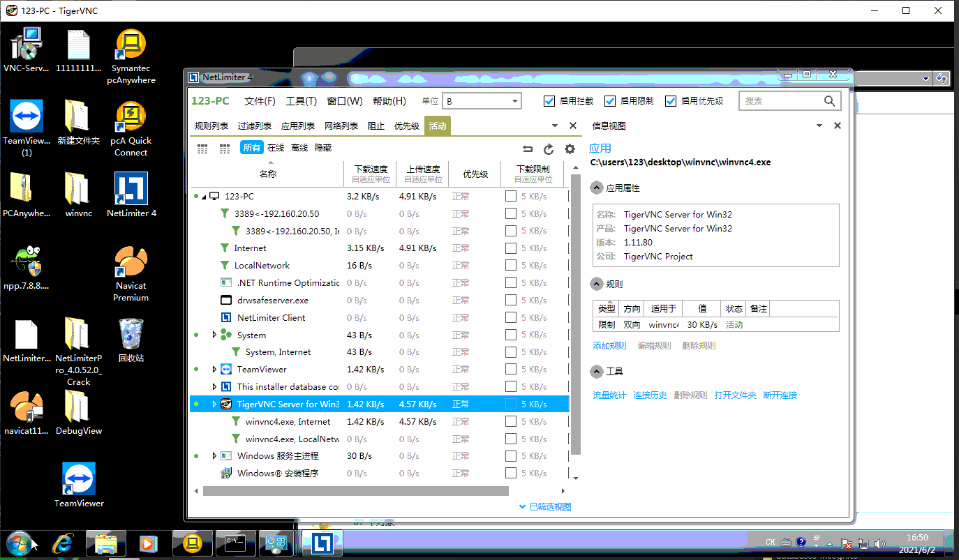Select Navicat Premium desktop icon
The image size is (959, 560).
pyautogui.click(x=131, y=274)
